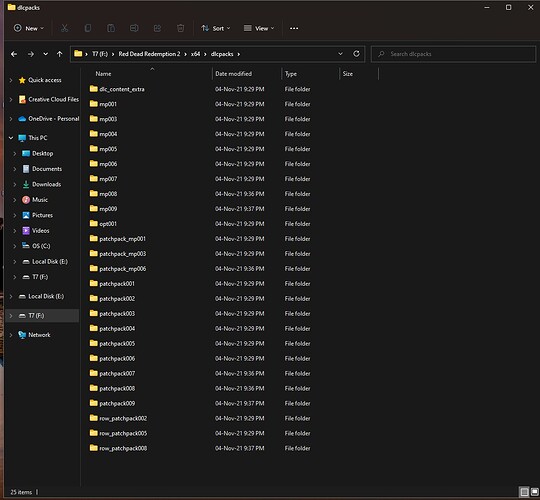Sort by the Size column header

(x=347, y=74)
